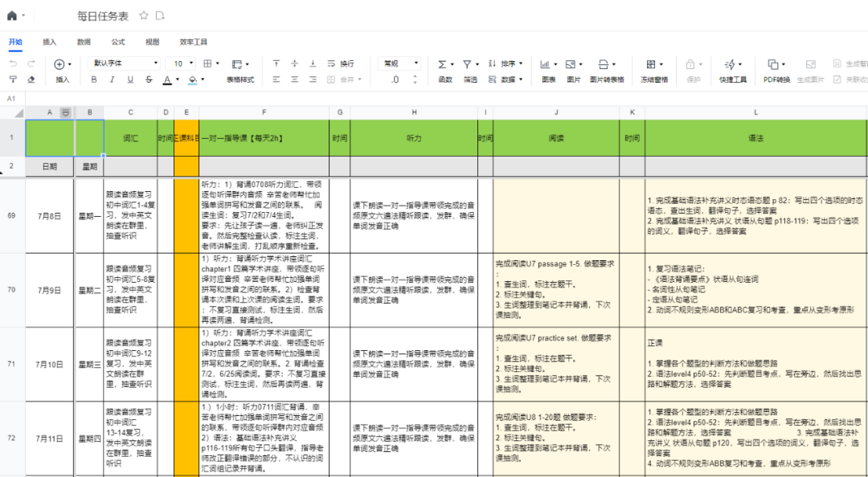Click the filter icon in column A header
Screen dimensions: 868x477
click(x=65, y=113)
